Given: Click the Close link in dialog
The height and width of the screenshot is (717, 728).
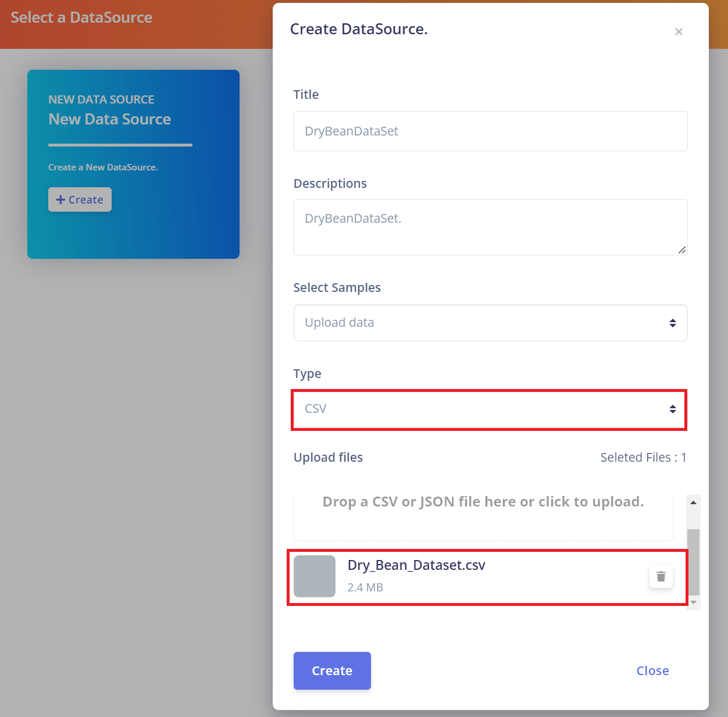Looking at the screenshot, I should pos(652,670).
